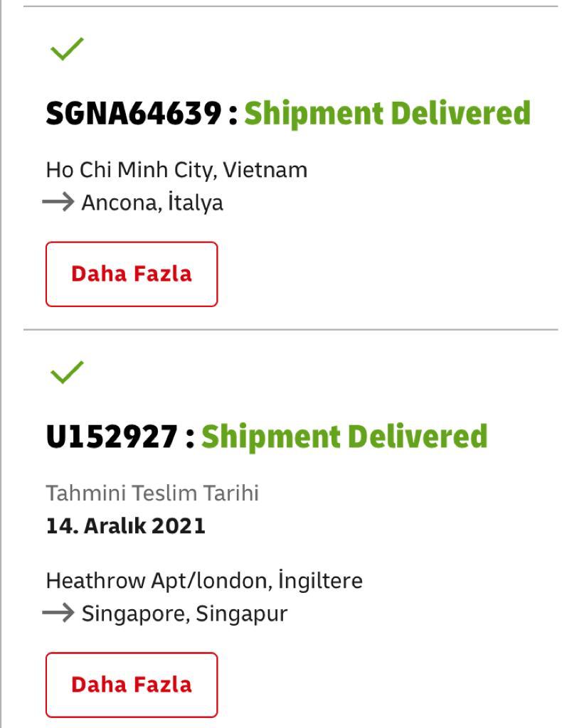Select tracking number SGNA64639

tap(133, 114)
